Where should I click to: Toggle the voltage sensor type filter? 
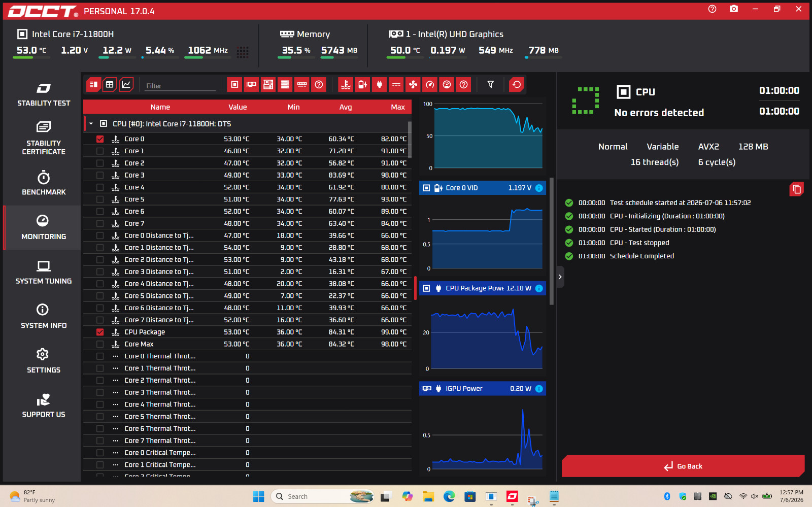[x=396, y=85]
